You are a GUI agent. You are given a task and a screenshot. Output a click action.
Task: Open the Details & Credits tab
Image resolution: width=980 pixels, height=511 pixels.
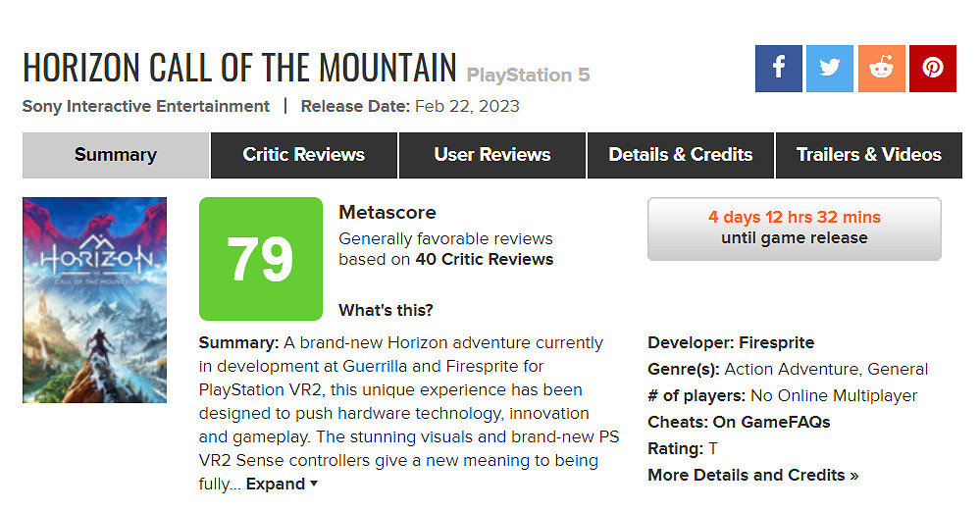pos(681,155)
